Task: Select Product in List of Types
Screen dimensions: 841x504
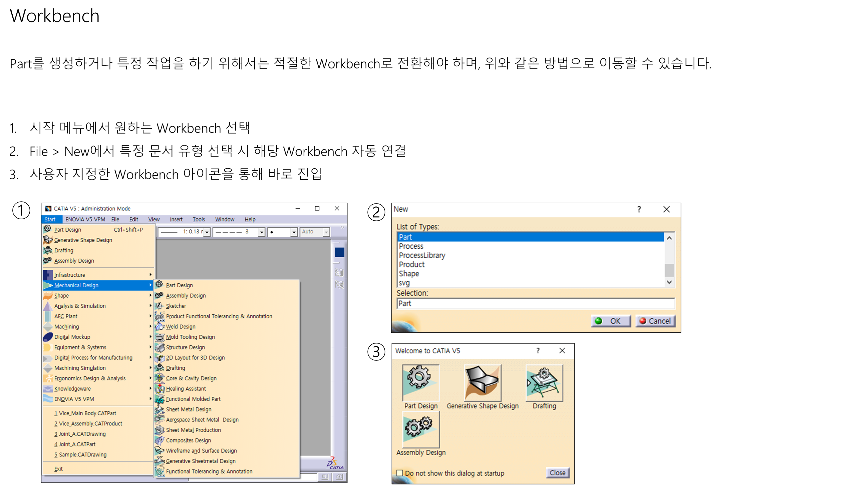Action: pos(411,264)
